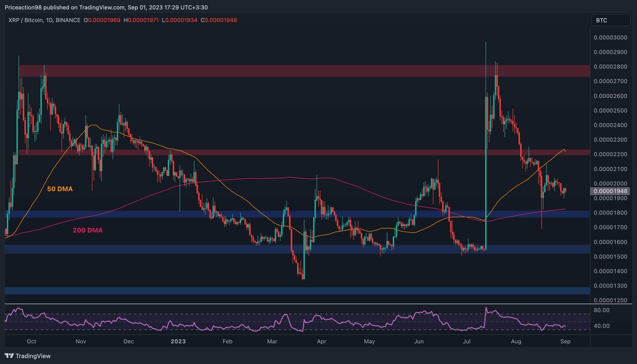The width and height of the screenshot is (637, 364).
Task: Click the 200 DMA label
Action: pos(88,230)
